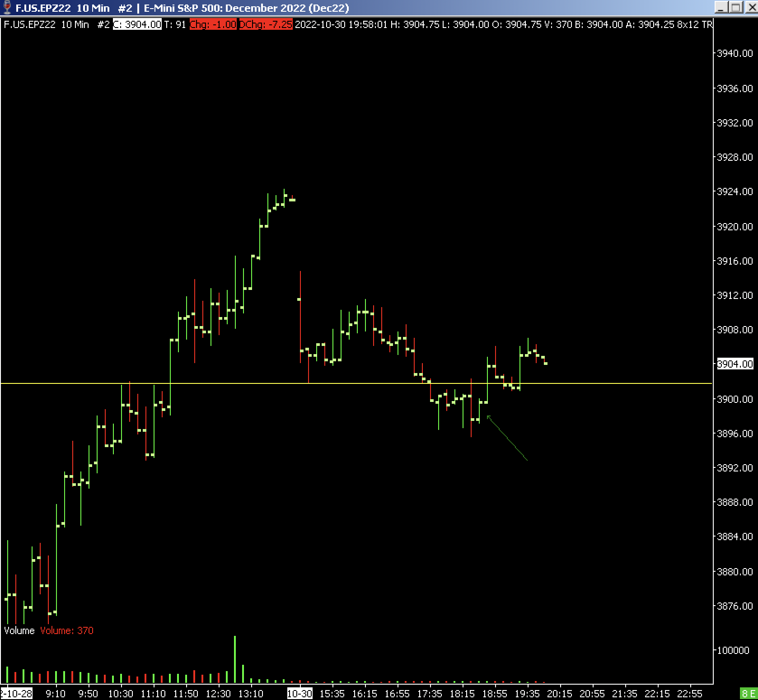This screenshot has height=700, width=758.
Task: Click the boxed 3904.00 last-price marker on the price scale
Action: point(735,364)
